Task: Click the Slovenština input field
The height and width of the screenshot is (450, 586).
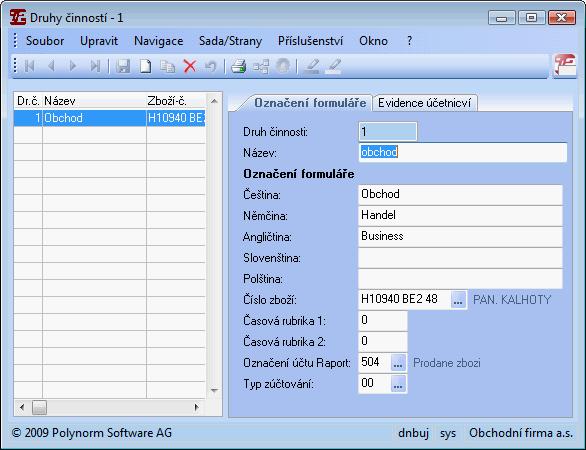Action: click(460, 258)
